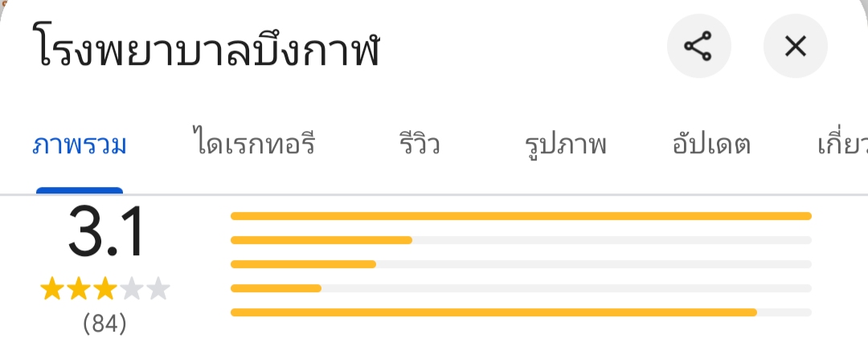Open the อัปเดต tab

tap(711, 146)
